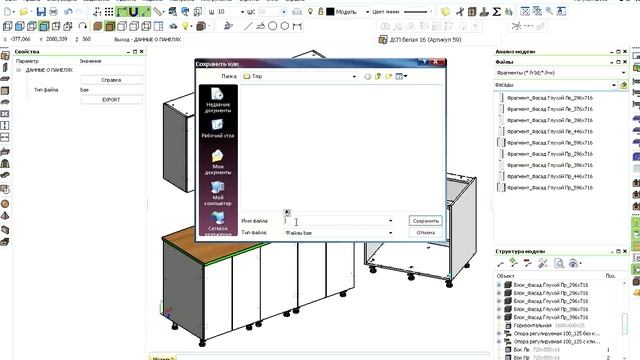Select the first circle drawing tool

pos(272,27)
